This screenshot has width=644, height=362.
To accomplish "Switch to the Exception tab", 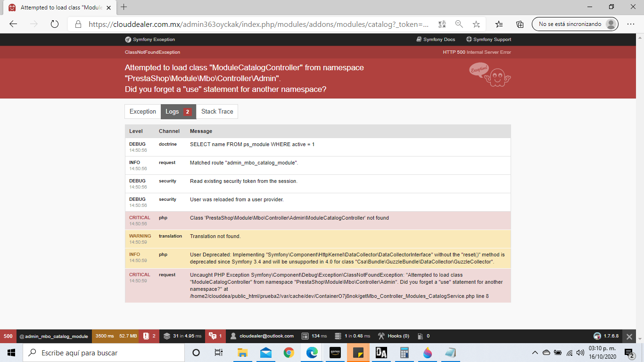I will pos(143,112).
